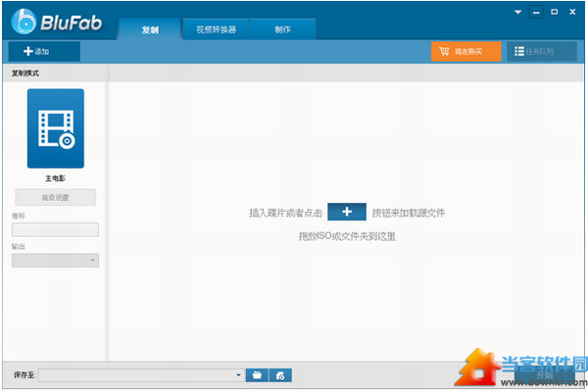Click the 卷标 volume label input field

point(55,229)
